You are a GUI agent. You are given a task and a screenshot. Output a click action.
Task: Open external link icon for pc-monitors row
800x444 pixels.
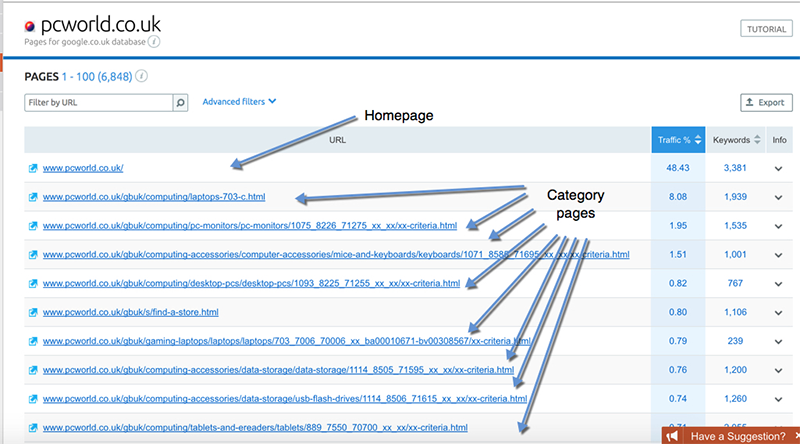pyautogui.click(x=33, y=226)
